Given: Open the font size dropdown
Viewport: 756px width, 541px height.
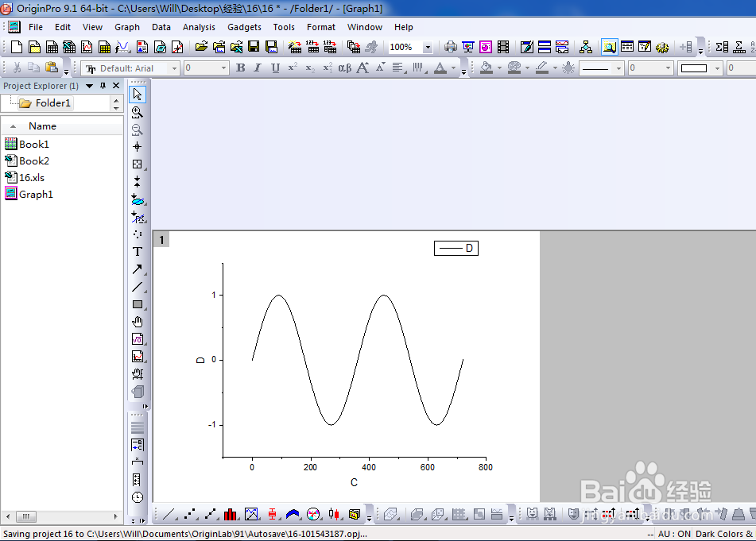Looking at the screenshot, I should [x=223, y=68].
